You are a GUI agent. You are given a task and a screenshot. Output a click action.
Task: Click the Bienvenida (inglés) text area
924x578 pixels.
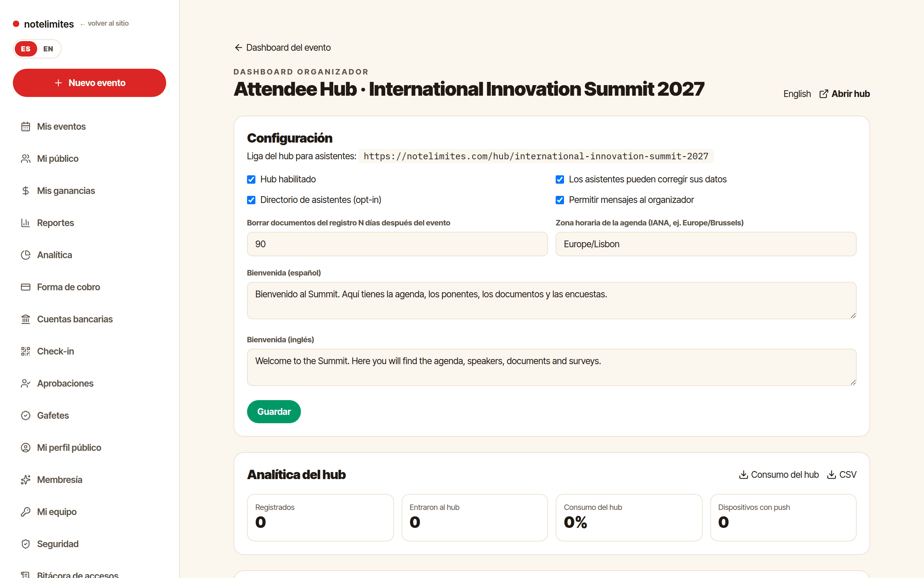(551, 367)
